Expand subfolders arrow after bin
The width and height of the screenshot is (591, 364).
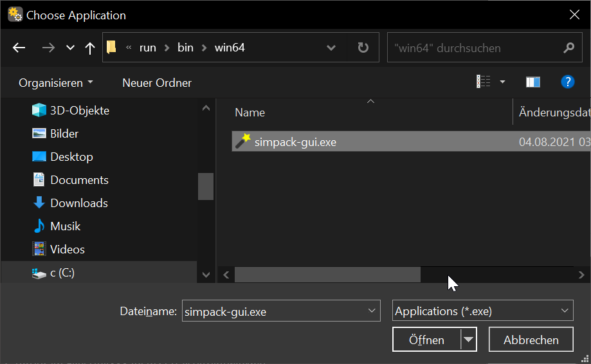(204, 48)
